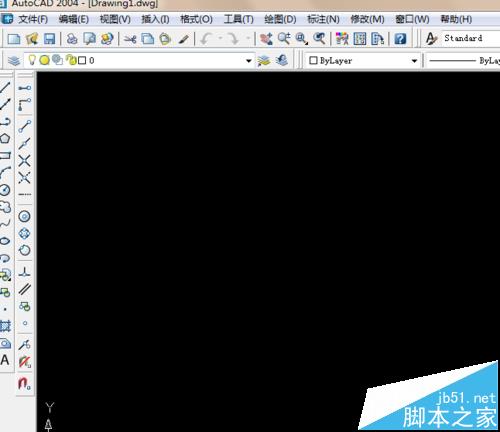500x432 pixels.
Task: Select the Circle draw tool
Action: tap(5, 190)
